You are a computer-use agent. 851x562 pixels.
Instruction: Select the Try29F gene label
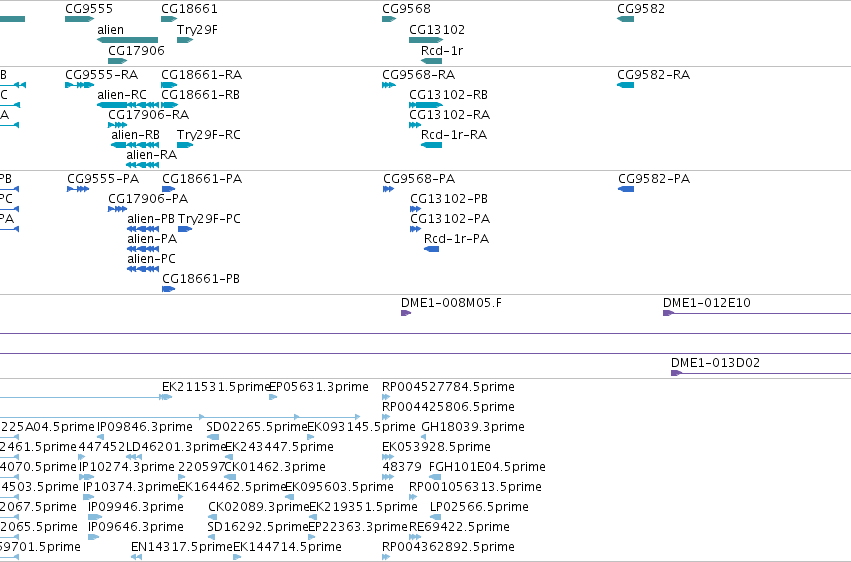coord(197,30)
